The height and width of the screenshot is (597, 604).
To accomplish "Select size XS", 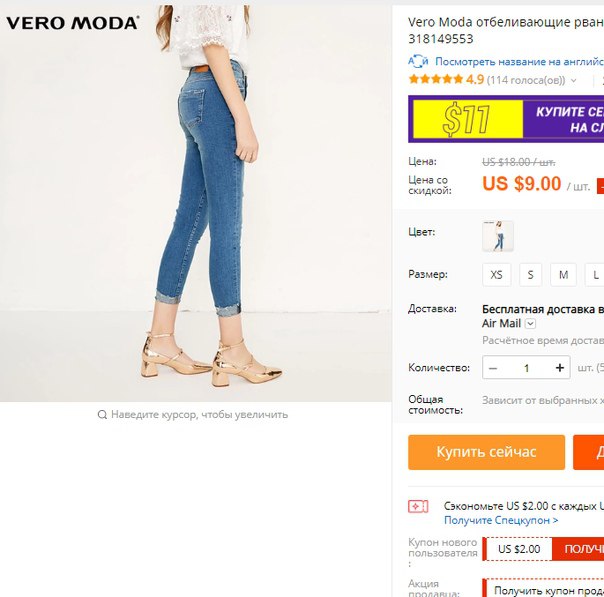I will 497,275.
